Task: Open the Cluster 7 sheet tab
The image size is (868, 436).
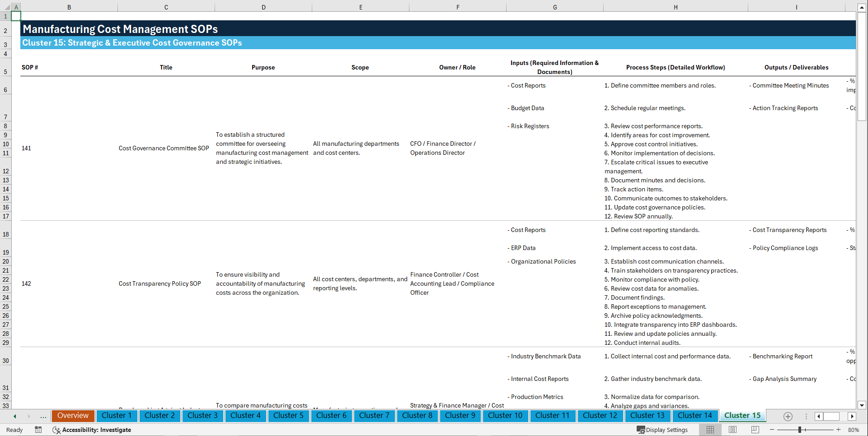Action: pyautogui.click(x=374, y=416)
